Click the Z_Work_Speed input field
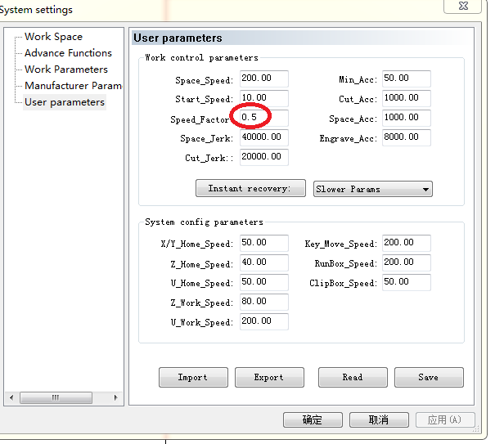The image size is (504, 444). click(x=263, y=302)
